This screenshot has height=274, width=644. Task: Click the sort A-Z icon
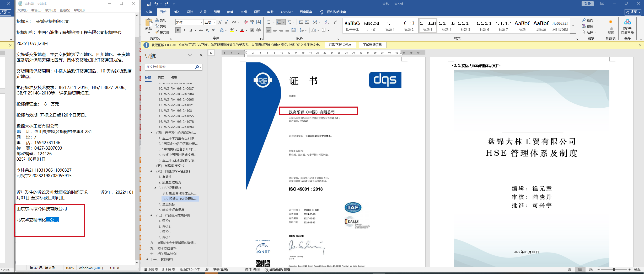click(x=327, y=22)
